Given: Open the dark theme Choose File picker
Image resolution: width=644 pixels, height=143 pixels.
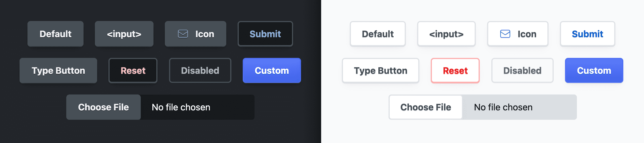Looking at the screenshot, I should (x=103, y=107).
